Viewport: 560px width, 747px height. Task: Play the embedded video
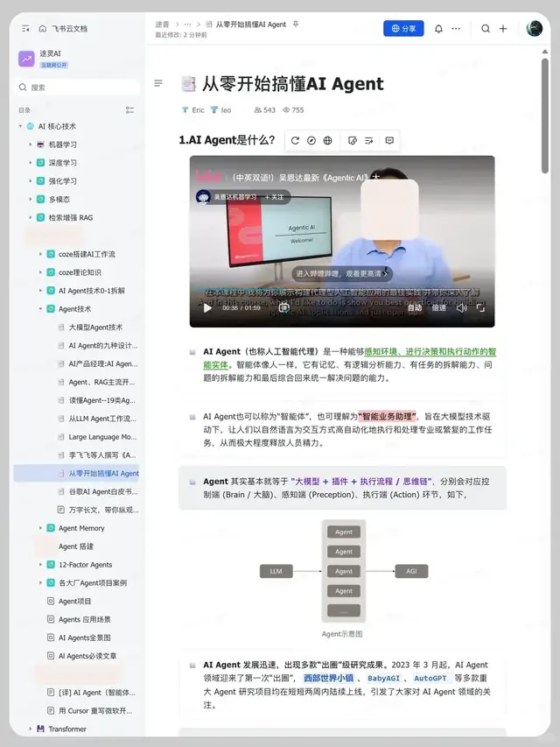coord(207,307)
